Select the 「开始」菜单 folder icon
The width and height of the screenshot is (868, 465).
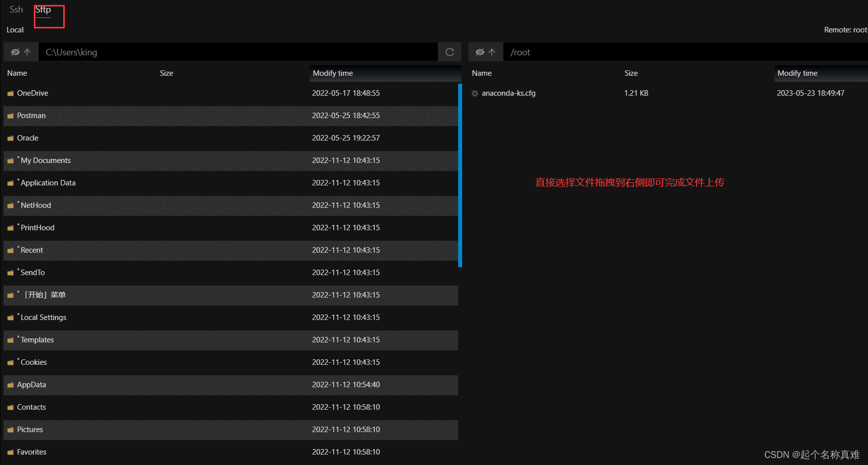(x=10, y=295)
